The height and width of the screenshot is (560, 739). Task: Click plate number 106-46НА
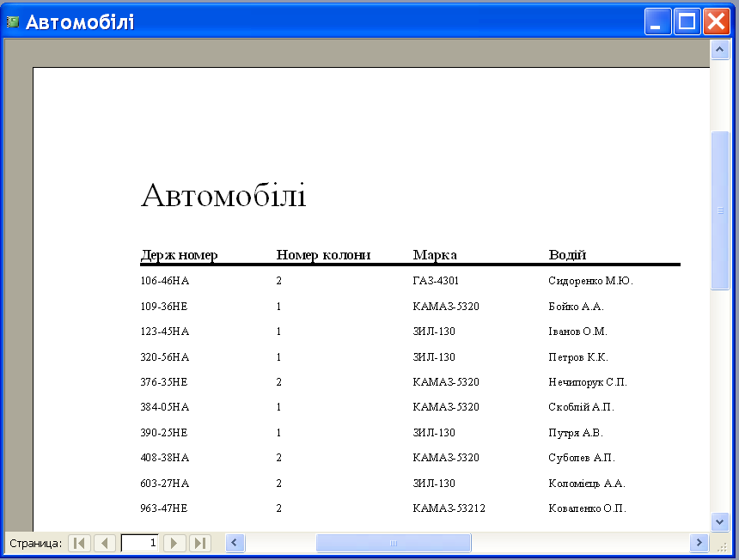coord(164,281)
